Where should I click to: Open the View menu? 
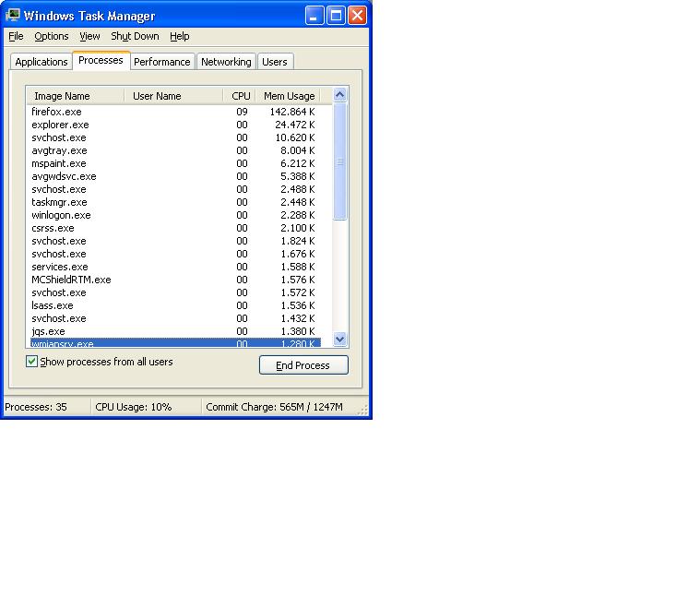click(89, 36)
